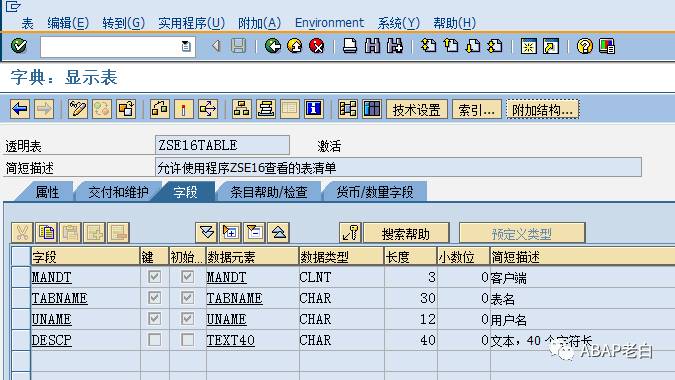The width and height of the screenshot is (675, 380).
Task: Click the 技术设置 button
Action: (x=416, y=110)
